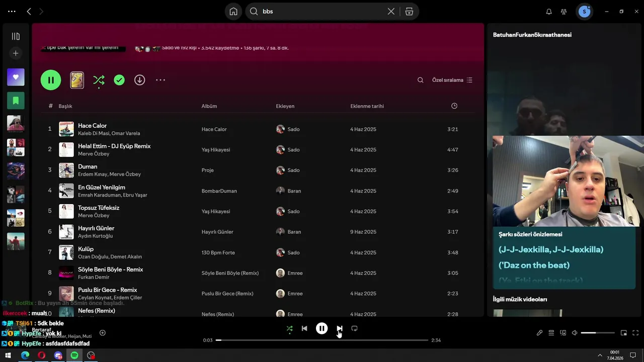Select En Güzel Yenilgim track
The height and width of the screenshot is (362, 644).
(102, 188)
